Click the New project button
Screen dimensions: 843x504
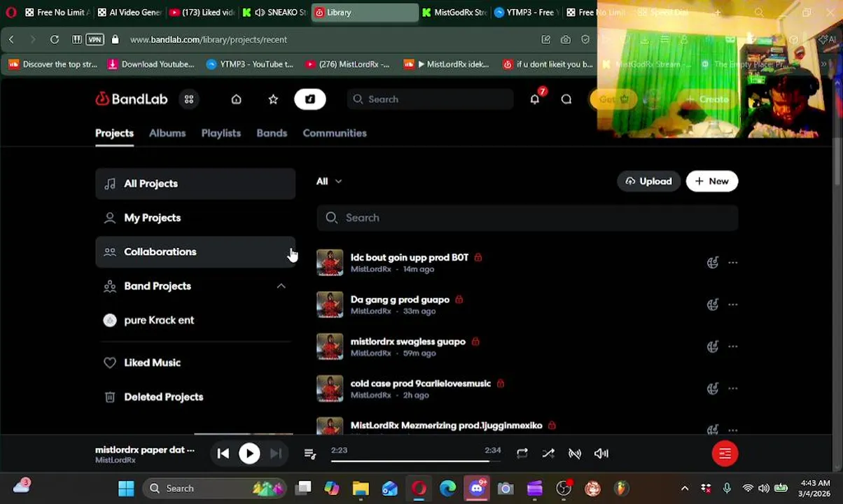point(712,181)
